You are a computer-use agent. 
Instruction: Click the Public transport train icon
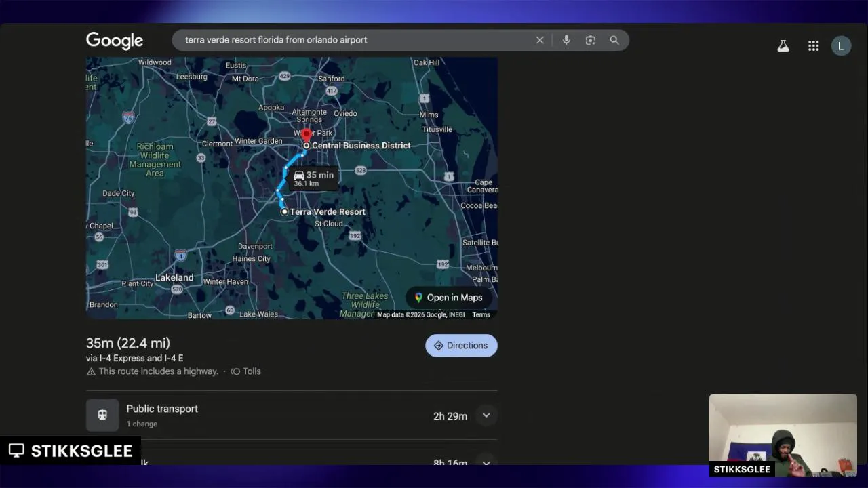coord(102,415)
